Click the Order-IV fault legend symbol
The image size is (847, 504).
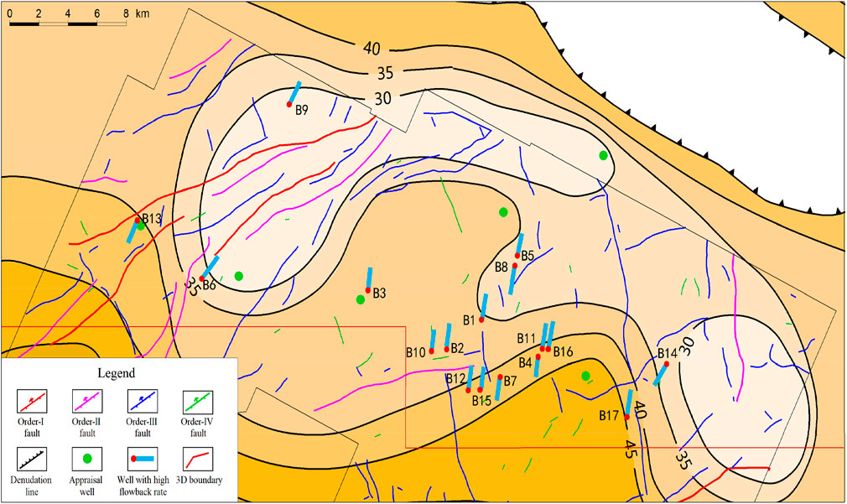[198, 402]
